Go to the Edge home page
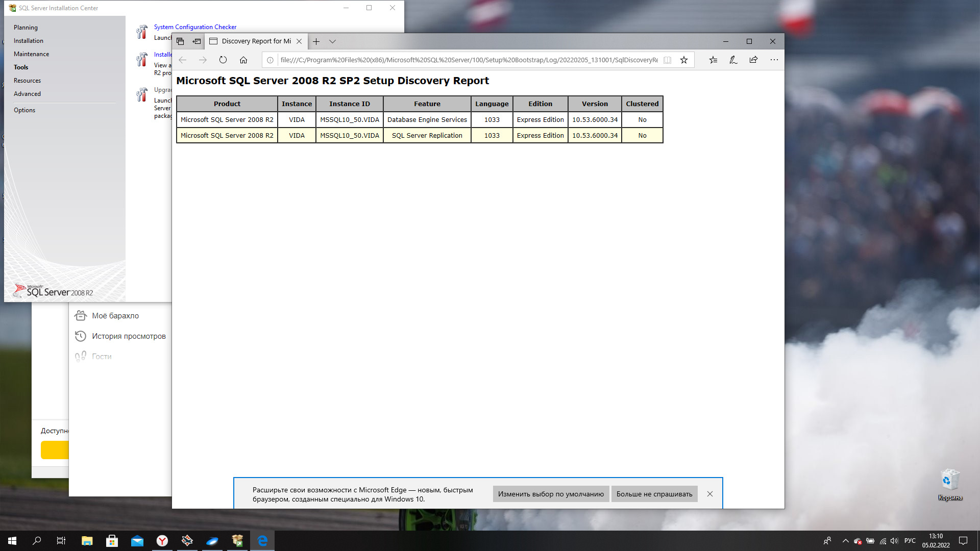Image resolution: width=980 pixels, height=551 pixels. pyautogui.click(x=243, y=60)
